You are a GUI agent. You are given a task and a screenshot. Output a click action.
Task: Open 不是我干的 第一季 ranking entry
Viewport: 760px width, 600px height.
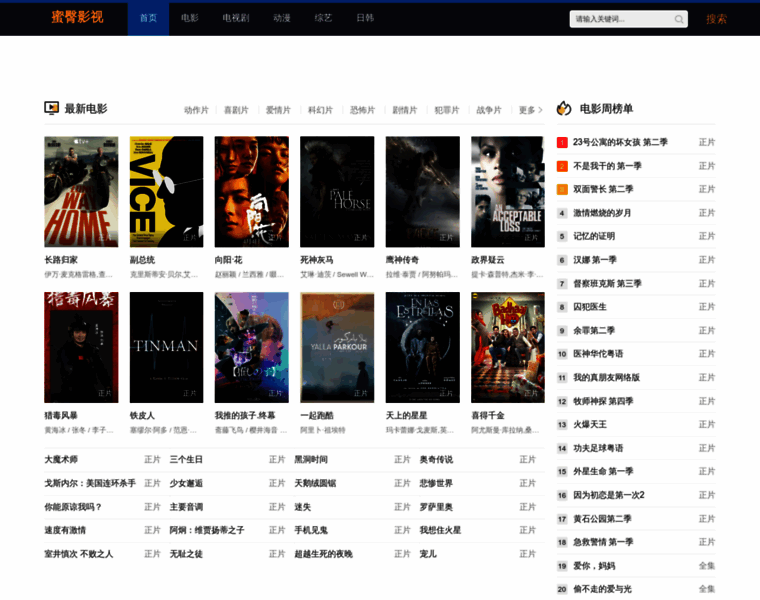(607, 166)
